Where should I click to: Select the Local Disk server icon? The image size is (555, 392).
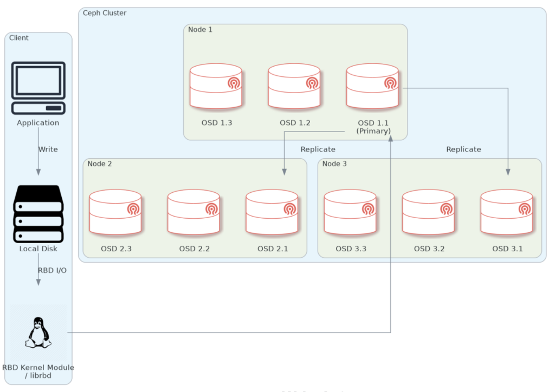click(37, 212)
